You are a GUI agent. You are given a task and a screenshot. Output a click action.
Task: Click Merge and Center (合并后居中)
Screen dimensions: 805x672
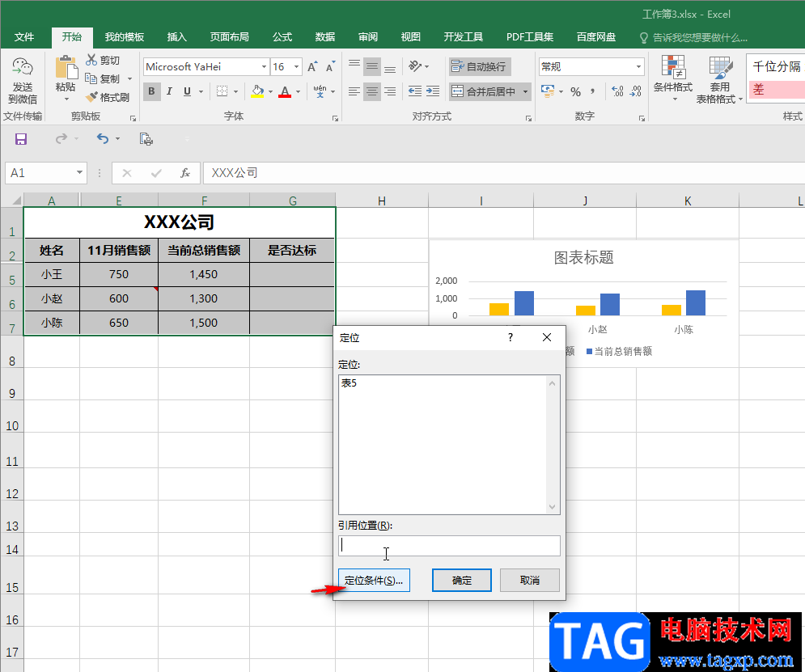pos(483,91)
